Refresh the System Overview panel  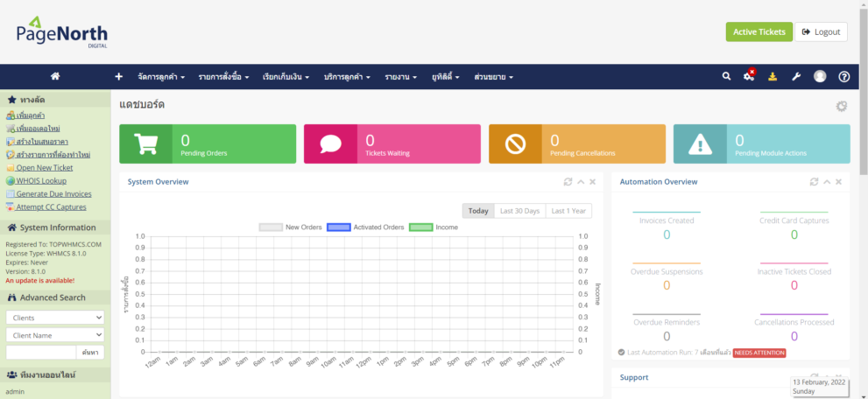[x=568, y=182]
